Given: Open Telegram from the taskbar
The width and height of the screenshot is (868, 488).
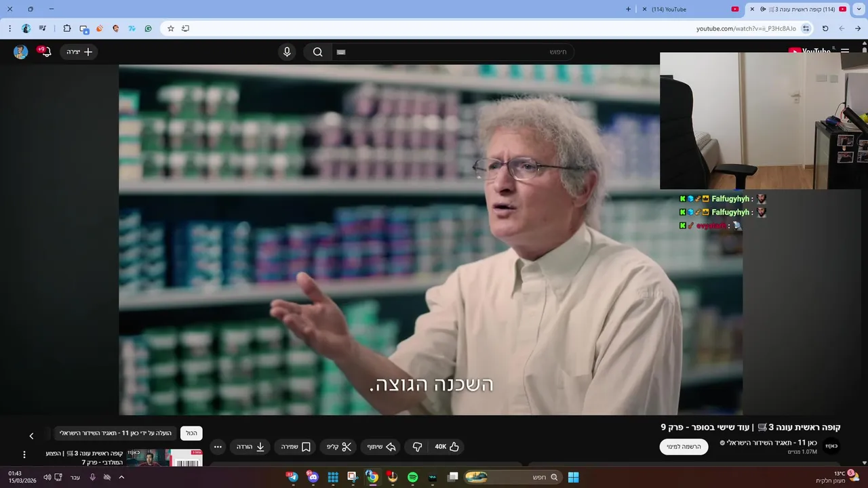Looking at the screenshot, I should tap(292, 477).
